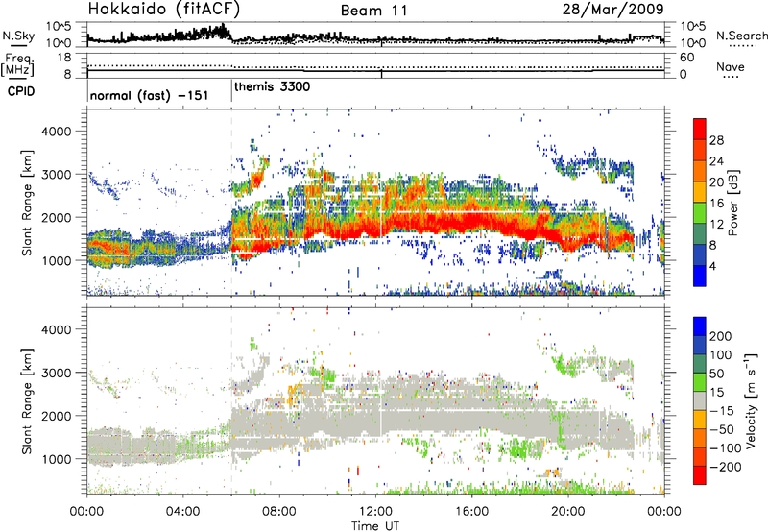Click the red bottom of the Velocity color bar
The width and height of the screenshot is (768, 532).
[700, 475]
